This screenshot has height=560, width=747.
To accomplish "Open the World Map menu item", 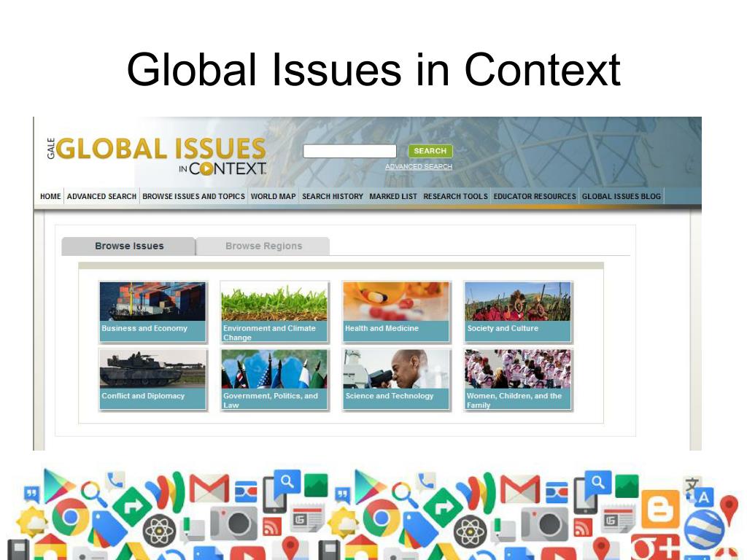I will 274,196.
